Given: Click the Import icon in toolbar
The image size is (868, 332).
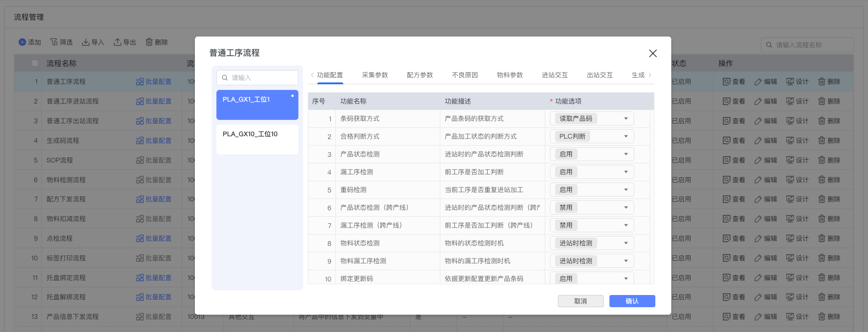Looking at the screenshot, I should (x=86, y=42).
